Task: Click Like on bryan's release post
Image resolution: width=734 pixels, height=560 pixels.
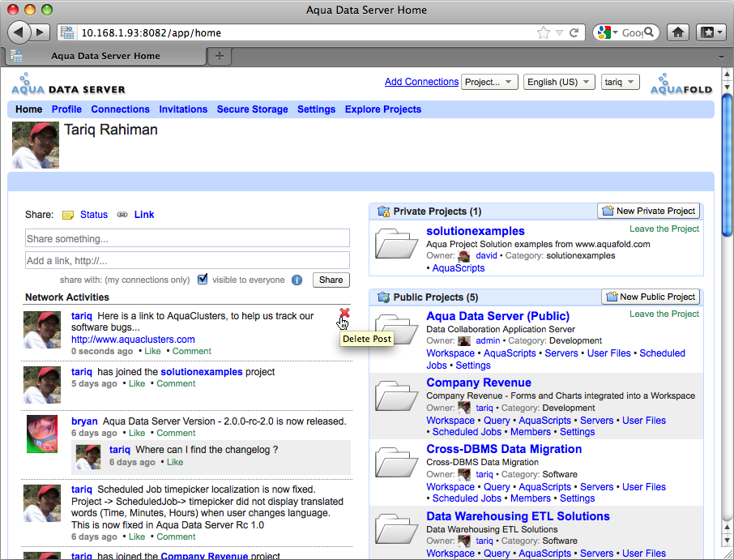Action: coord(137,433)
